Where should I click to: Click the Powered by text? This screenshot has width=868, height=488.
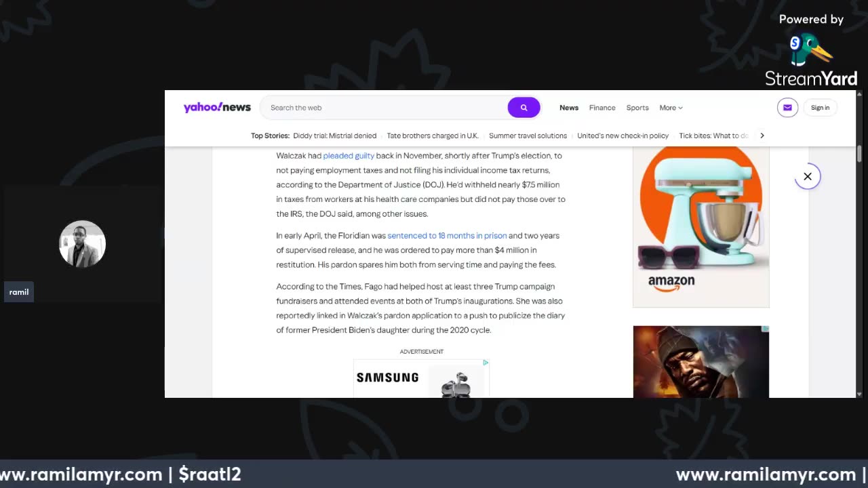(x=811, y=19)
